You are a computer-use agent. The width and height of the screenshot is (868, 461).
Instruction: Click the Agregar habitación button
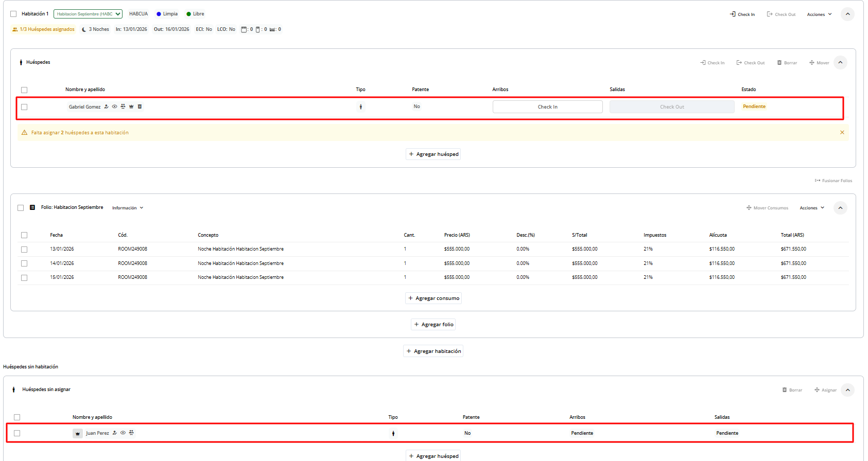[433, 351]
